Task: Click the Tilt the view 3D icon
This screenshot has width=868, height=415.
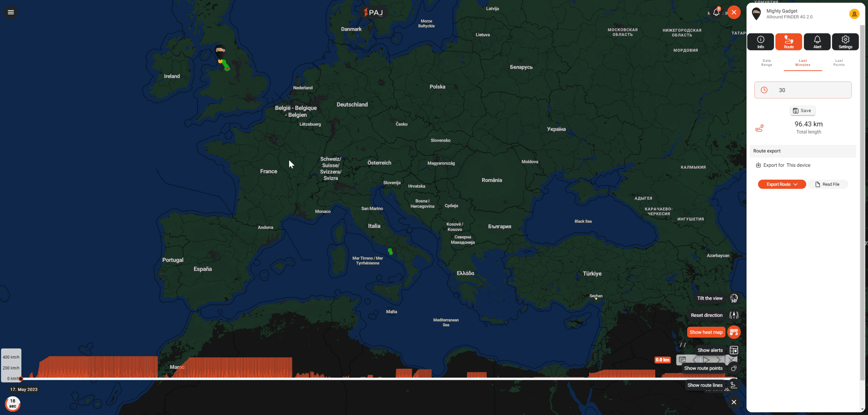Action: (x=734, y=298)
